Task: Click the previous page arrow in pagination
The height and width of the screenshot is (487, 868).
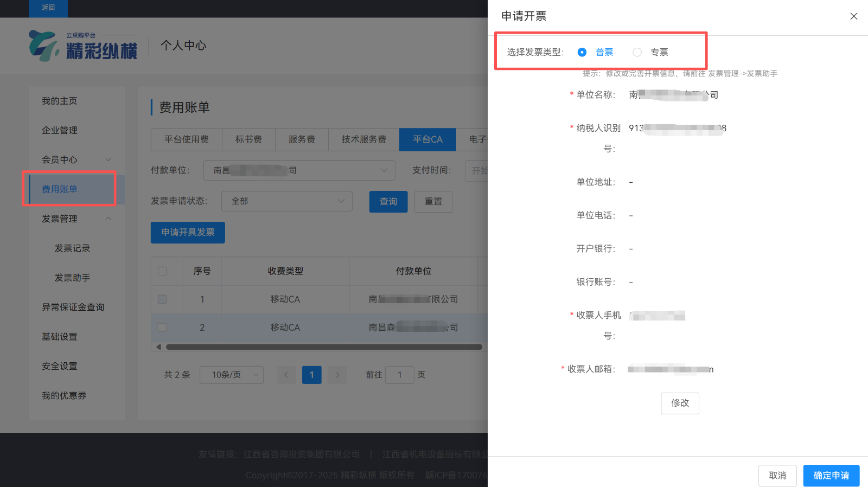Action: (x=286, y=375)
